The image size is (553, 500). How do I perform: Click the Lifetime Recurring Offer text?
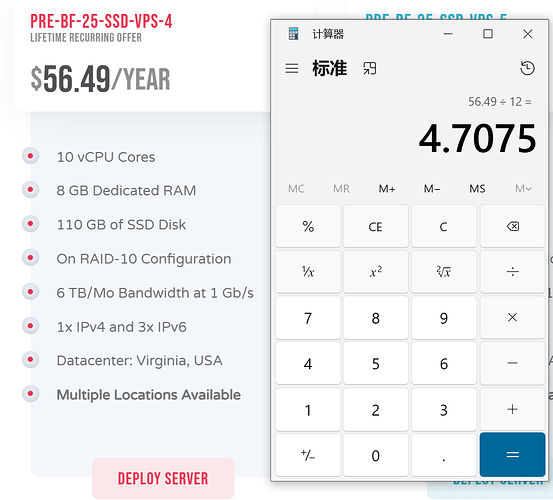point(86,37)
